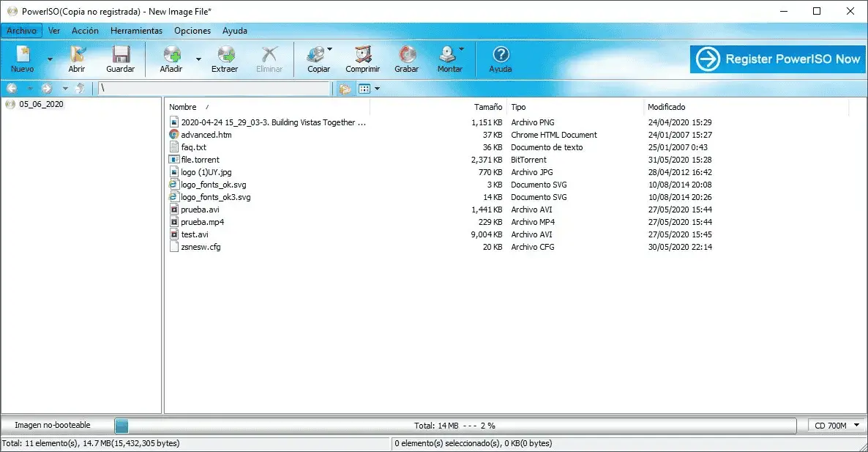Viewport: 868px width, 452px height.
Task: Click the Añadir toolbar icon
Action: coord(171,54)
